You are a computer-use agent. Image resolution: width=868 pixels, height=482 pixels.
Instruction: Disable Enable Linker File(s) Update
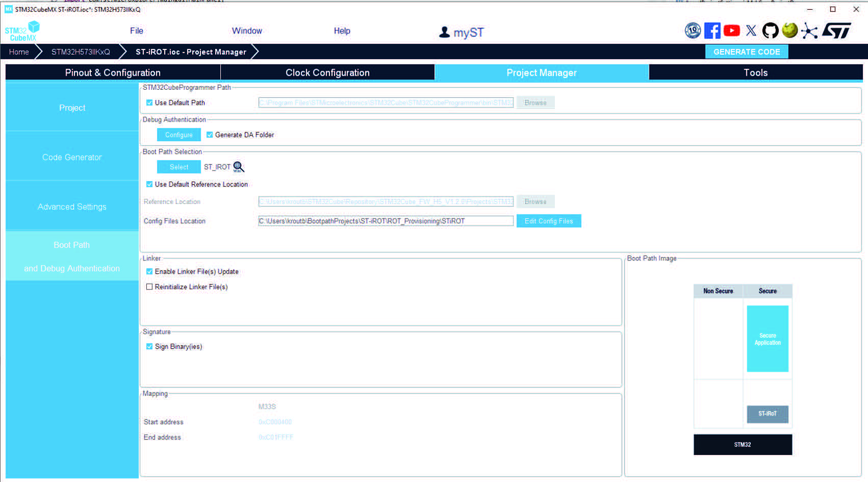tap(149, 271)
